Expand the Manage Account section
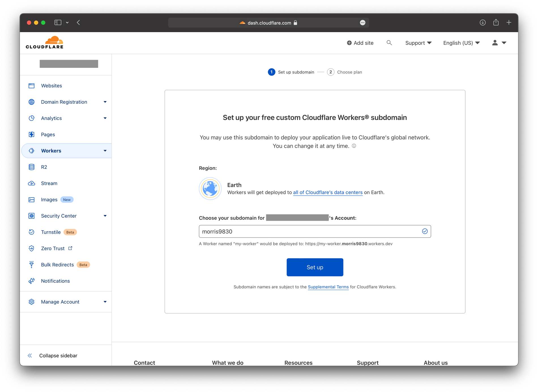The width and height of the screenshot is (538, 392). [x=105, y=302]
